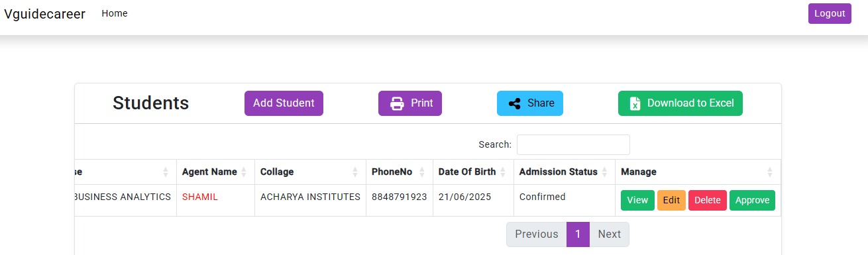Edit the ACHARYA INSTITUTES student row
The height and width of the screenshot is (255, 868).
tap(671, 201)
